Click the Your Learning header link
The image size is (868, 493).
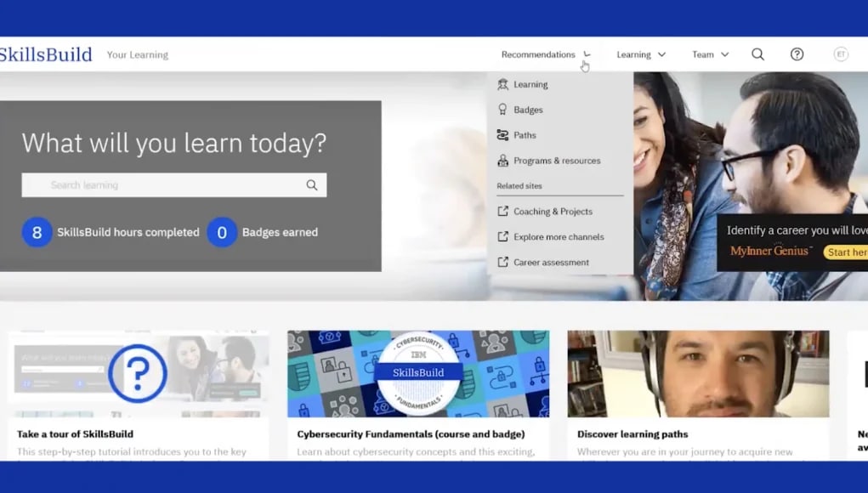coord(137,54)
